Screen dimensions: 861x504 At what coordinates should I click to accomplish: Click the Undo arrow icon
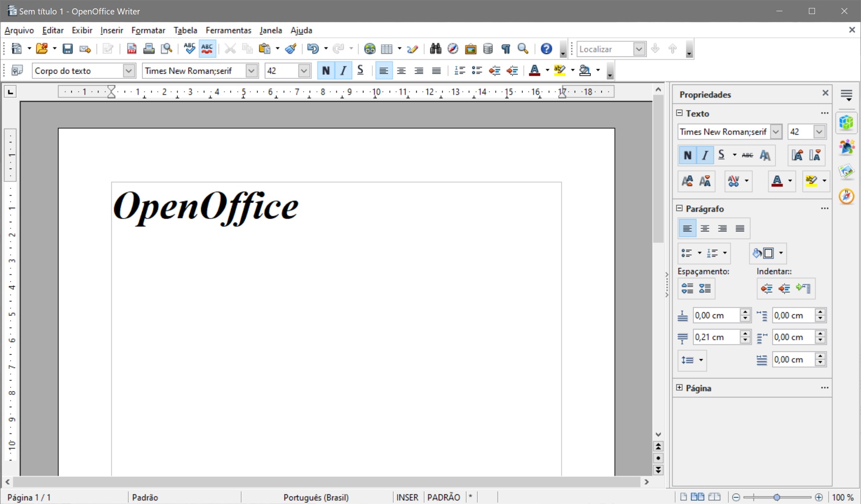click(313, 49)
